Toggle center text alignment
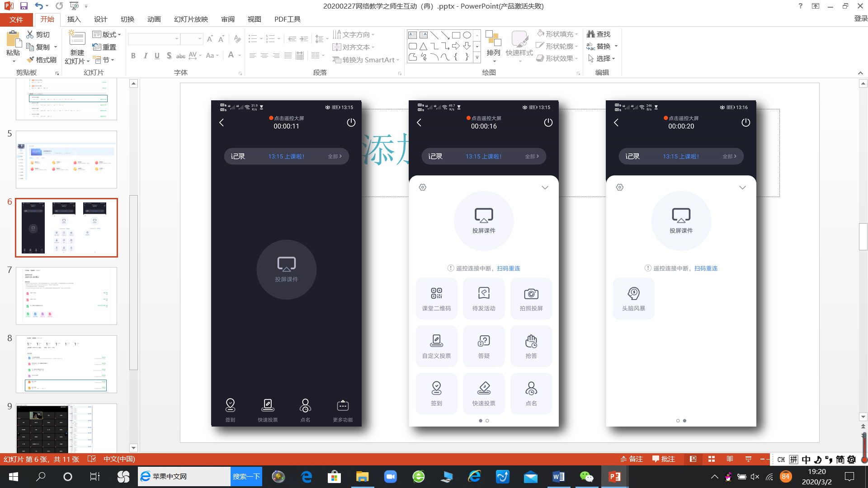 [264, 56]
